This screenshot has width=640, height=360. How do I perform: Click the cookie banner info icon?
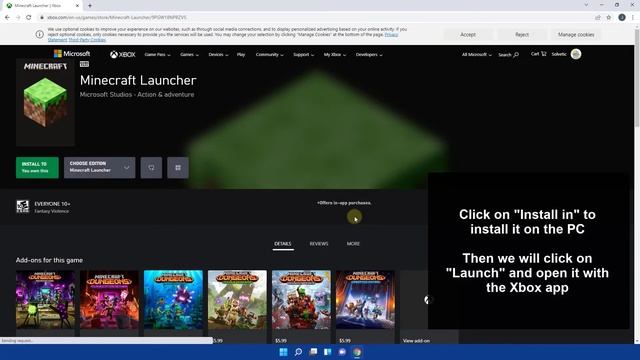pos(40,35)
